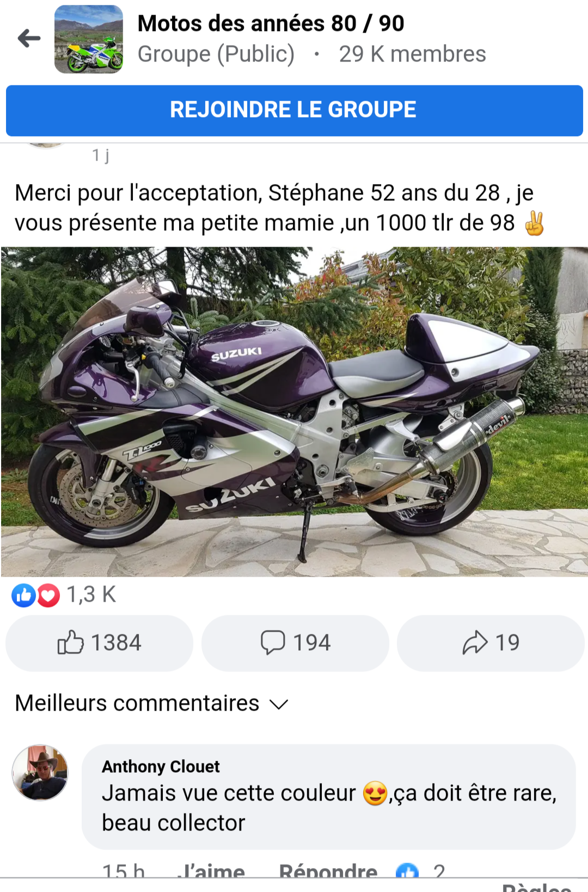Open the group's motorcycle avatar thumbnail
This screenshot has height=892, width=588.
89,39
